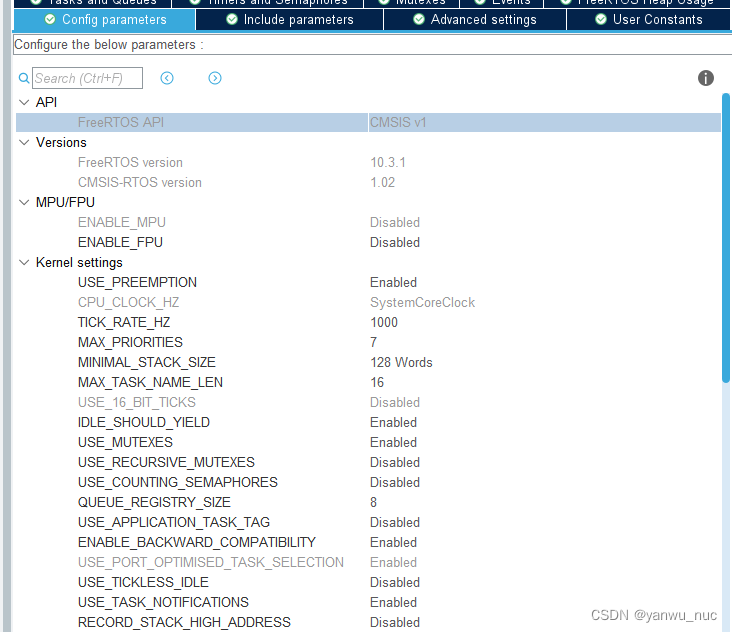This screenshot has width=732, height=632.
Task: Select the USE_TICKLESS_IDLE parameter name
Action: coord(143,583)
